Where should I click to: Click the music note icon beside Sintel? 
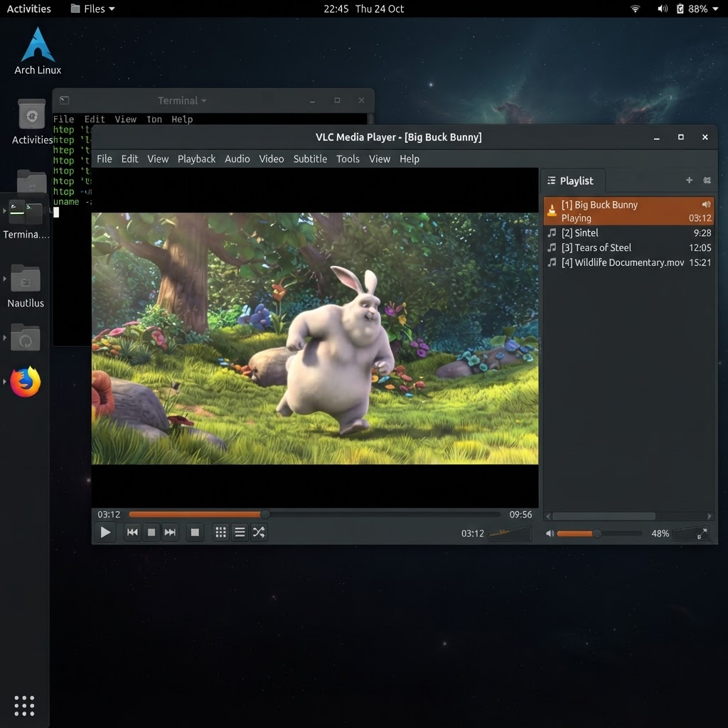552,232
